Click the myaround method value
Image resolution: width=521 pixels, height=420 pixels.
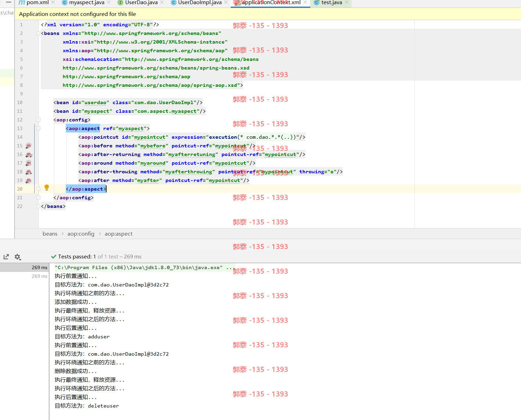(x=153, y=163)
